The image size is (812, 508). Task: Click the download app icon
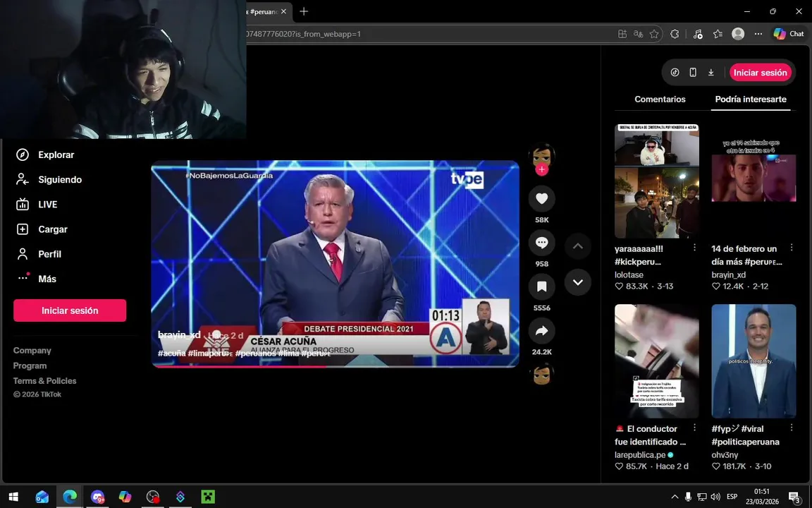(x=711, y=73)
